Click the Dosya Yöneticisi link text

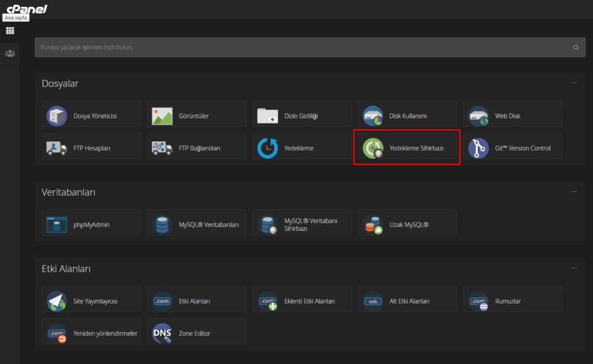(x=95, y=116)
